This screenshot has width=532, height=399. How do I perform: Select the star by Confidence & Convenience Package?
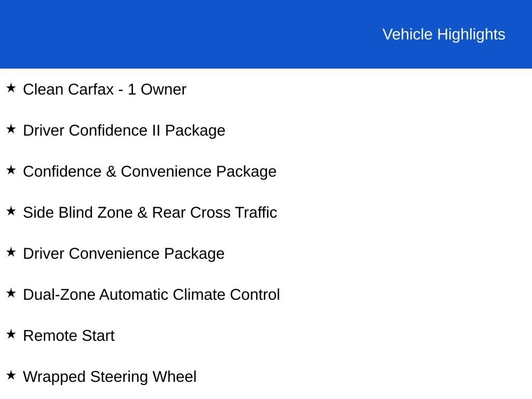[x=11, y=170]
